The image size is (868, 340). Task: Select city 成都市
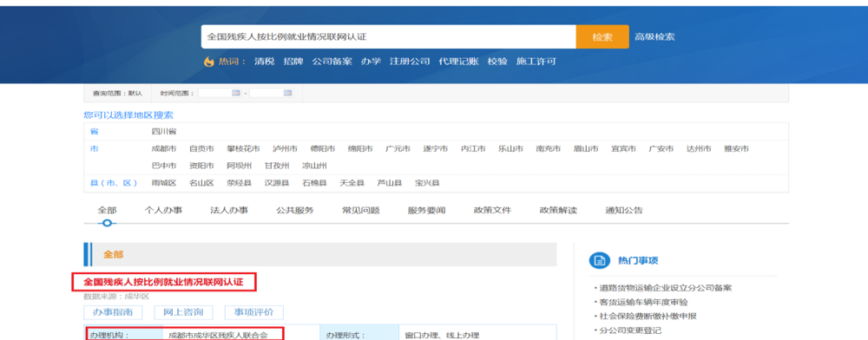tap(164, 148)
